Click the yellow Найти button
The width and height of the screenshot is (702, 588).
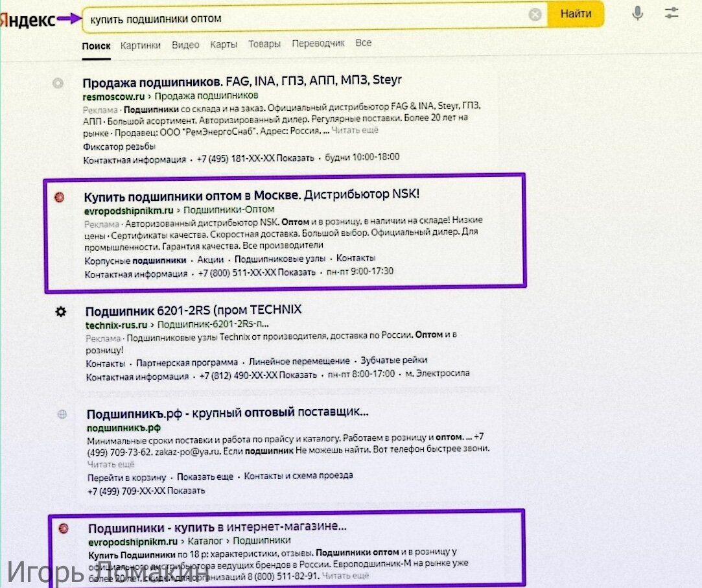coord(576,14)
